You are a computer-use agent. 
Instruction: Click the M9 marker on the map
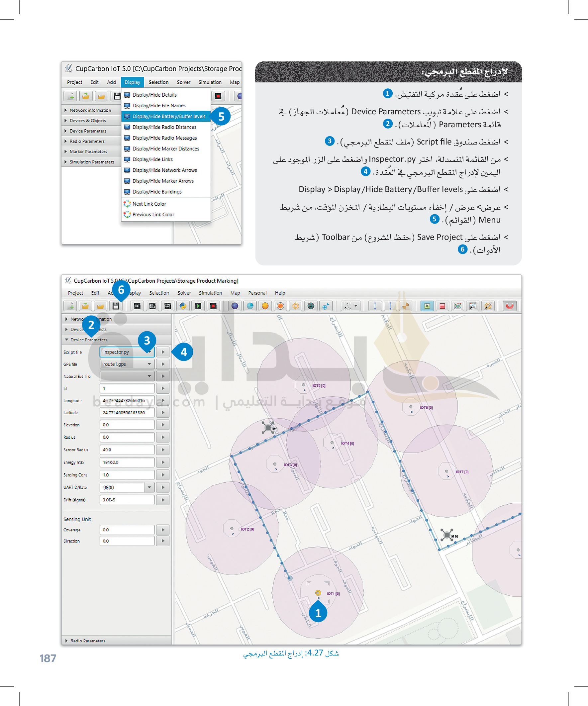[x=268, y=427]
